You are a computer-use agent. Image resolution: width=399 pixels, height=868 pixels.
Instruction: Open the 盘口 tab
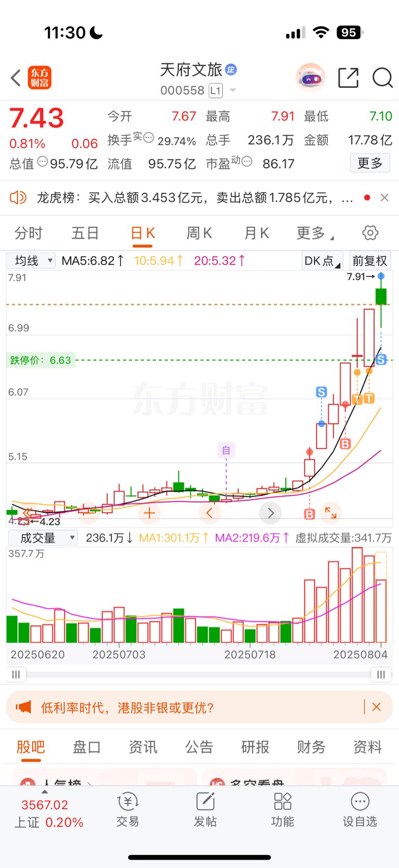click(87, 747)
